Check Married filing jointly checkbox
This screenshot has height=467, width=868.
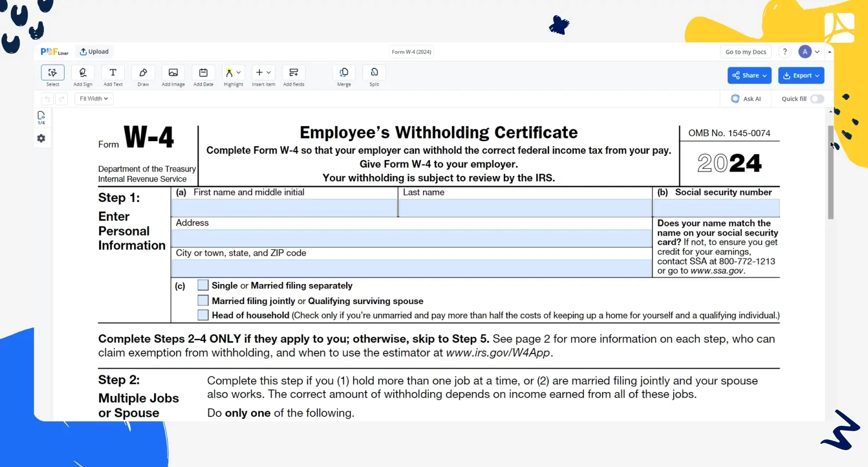tap(203, 300)
